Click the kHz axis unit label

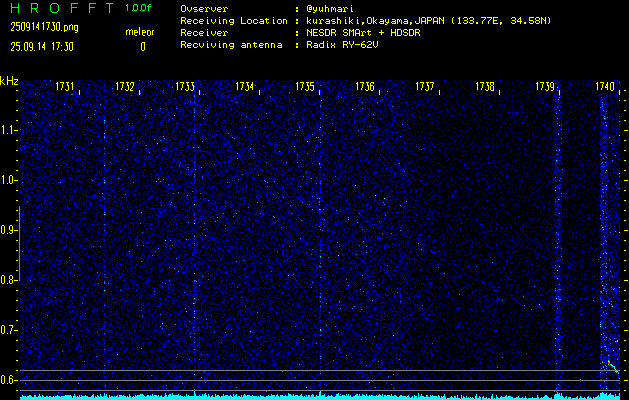point(9,81)
